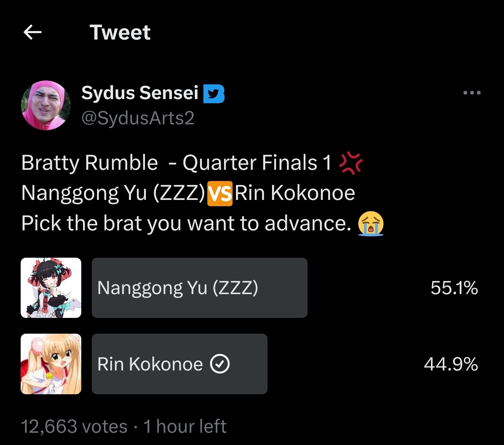Click the blue Twitter verified badge
Image resolution: width=504 pixels, height=445 pixels.
(x=214, y=94)
